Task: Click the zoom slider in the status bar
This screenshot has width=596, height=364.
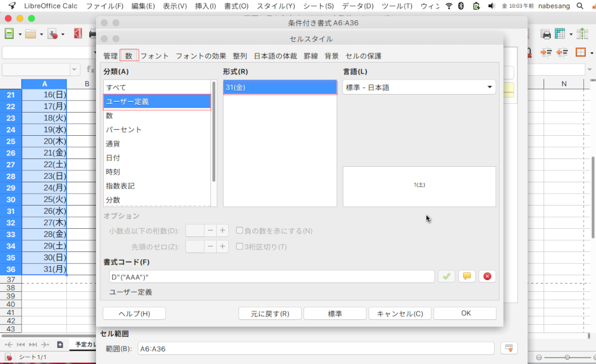Action: [x=566, y=357]
